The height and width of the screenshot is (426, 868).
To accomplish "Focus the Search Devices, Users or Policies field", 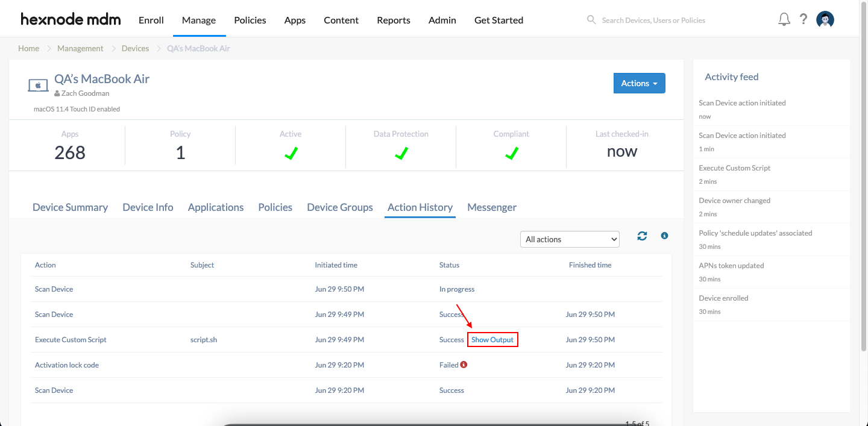I will click(653, 20).
